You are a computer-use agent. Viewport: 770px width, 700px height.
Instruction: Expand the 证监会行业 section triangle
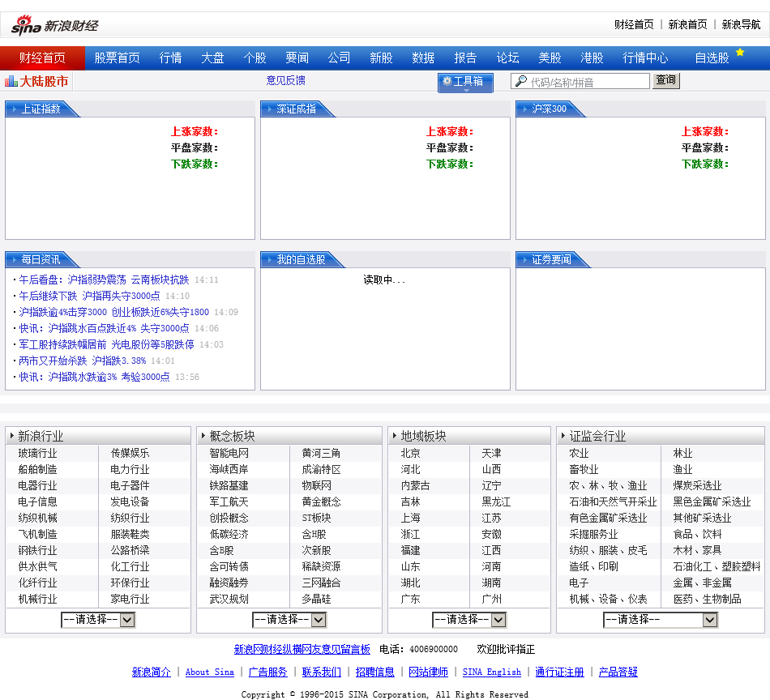[x=563, y=435]
